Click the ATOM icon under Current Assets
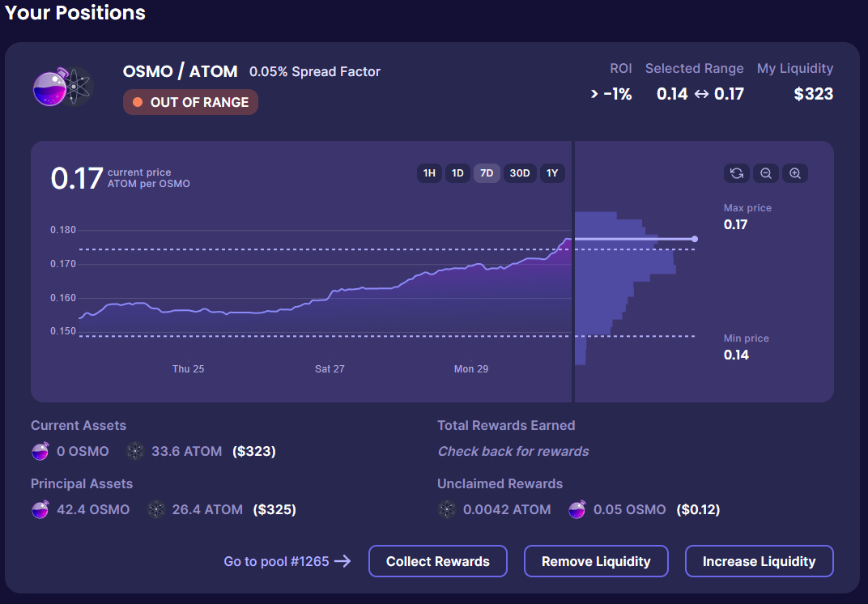 (136, 452)
